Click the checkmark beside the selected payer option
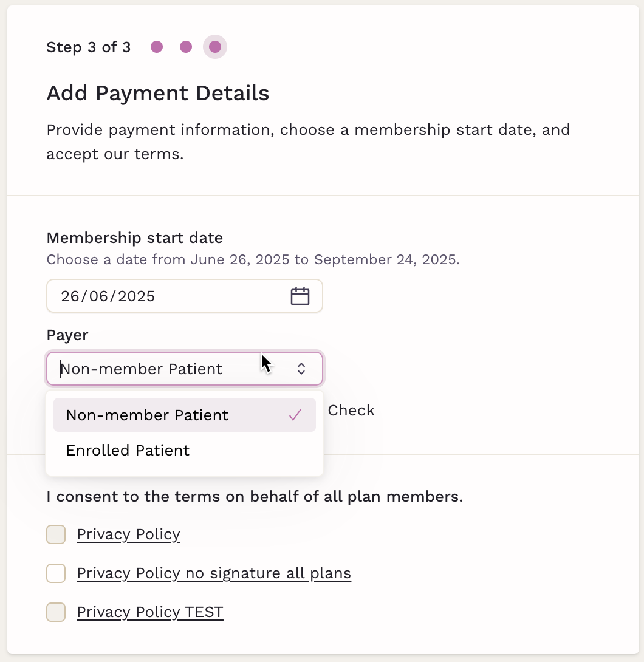The height and width of the screenshot is (662, 644). (295, 415)
